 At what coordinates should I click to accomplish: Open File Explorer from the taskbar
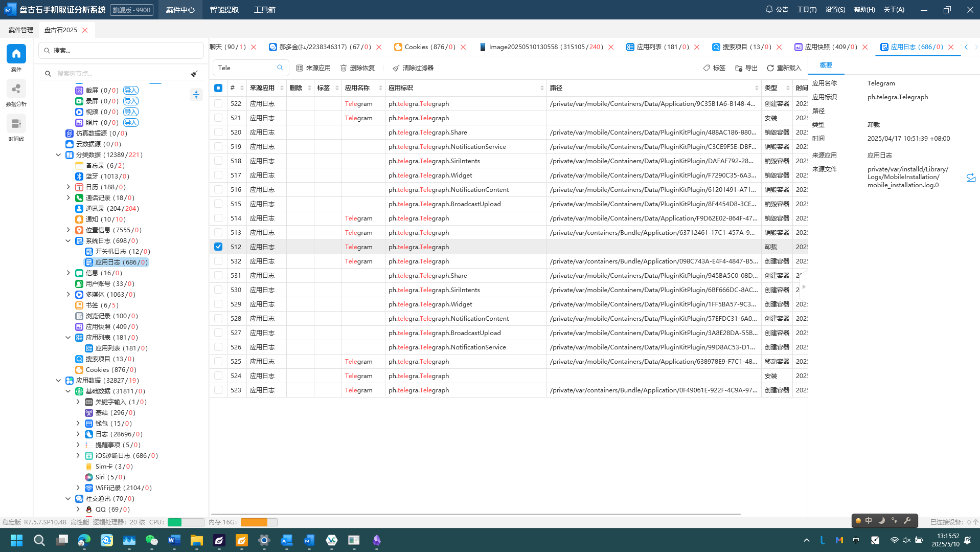coord(197,540)
